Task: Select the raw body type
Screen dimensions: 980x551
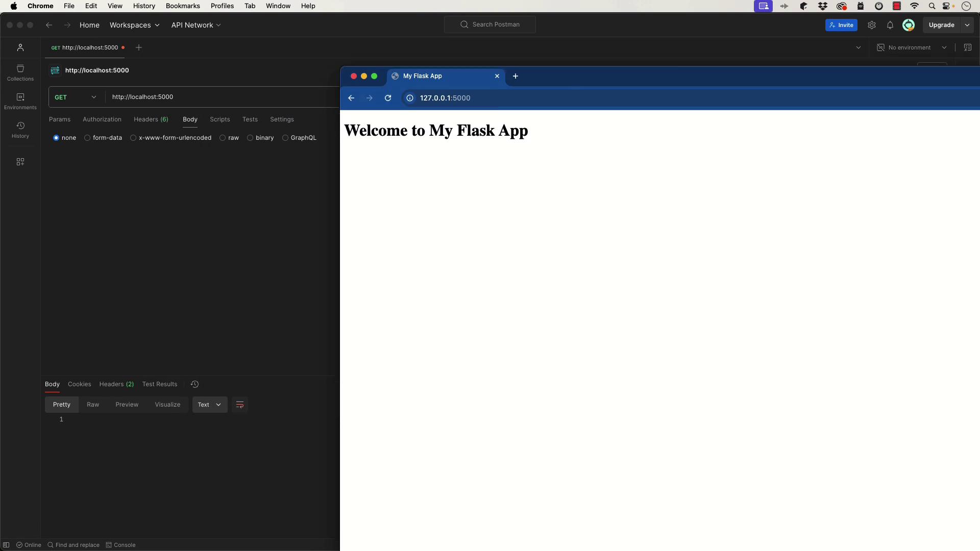Action: (x=223, y=138)
